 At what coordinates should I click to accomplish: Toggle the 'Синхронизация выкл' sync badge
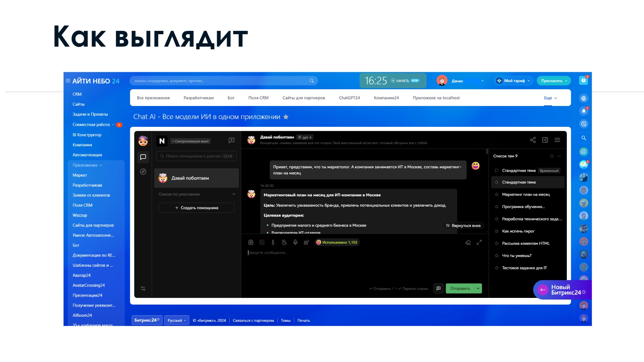coord(191,141)
